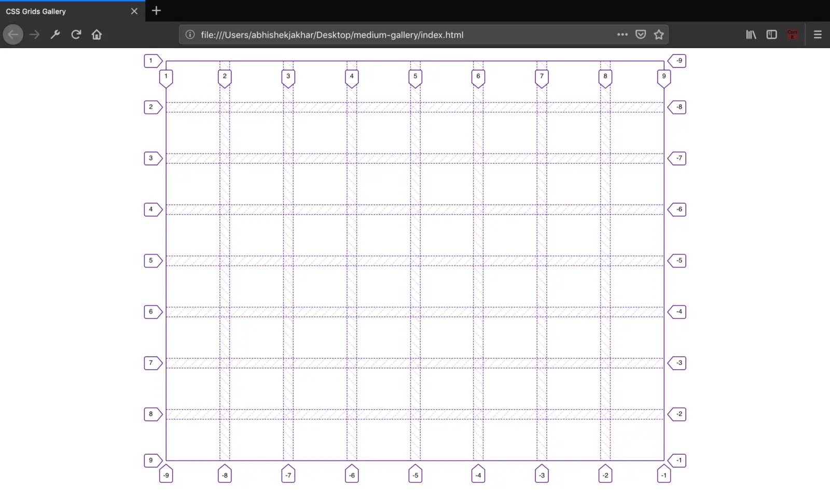Click the red extension icon in toolbar
830x504 pixels.
[x=792, y=35]
